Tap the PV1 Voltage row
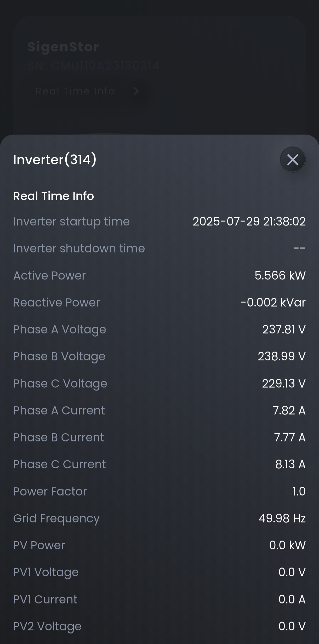 coord(160,572)
